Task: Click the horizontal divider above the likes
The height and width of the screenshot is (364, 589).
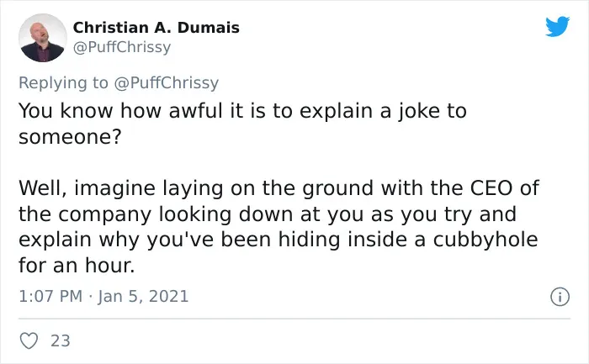Action: (x=294, y=319)
